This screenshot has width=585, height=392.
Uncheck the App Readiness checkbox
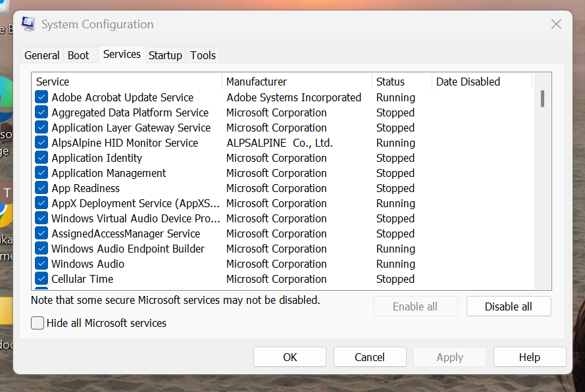[41, 188]
